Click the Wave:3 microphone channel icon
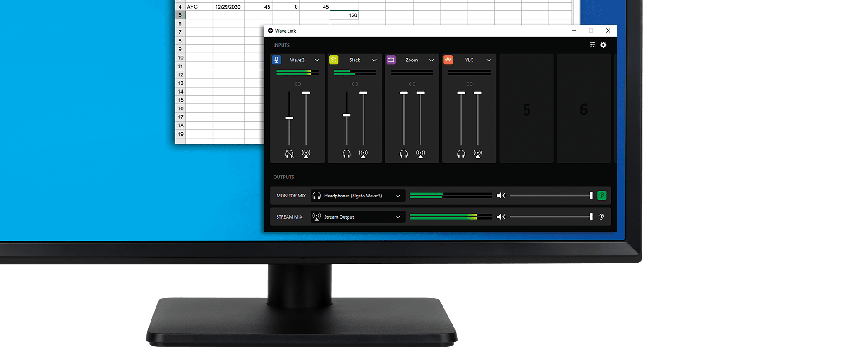Image resolution: width=868 pixels, height=347 pixels. [x=276, y=60]
